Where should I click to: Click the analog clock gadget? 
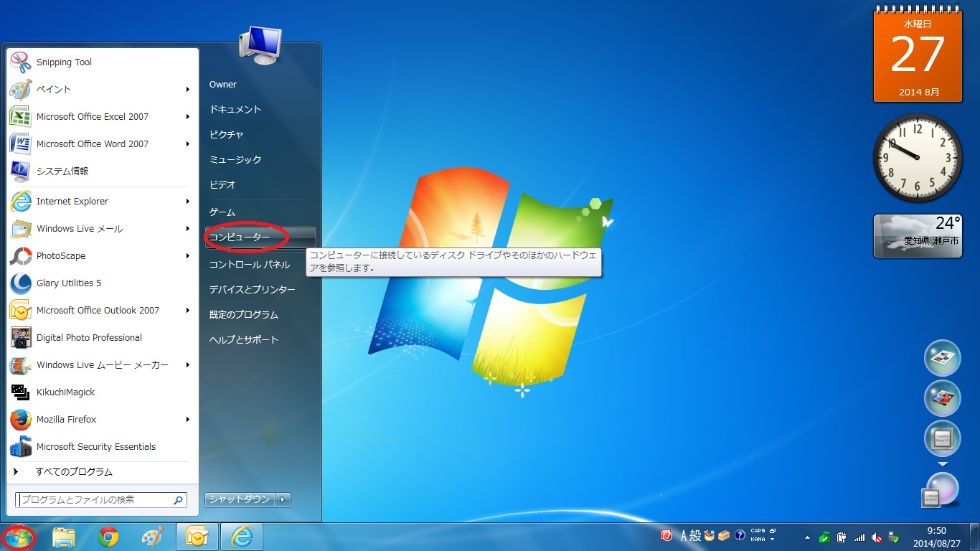(918, 158)
